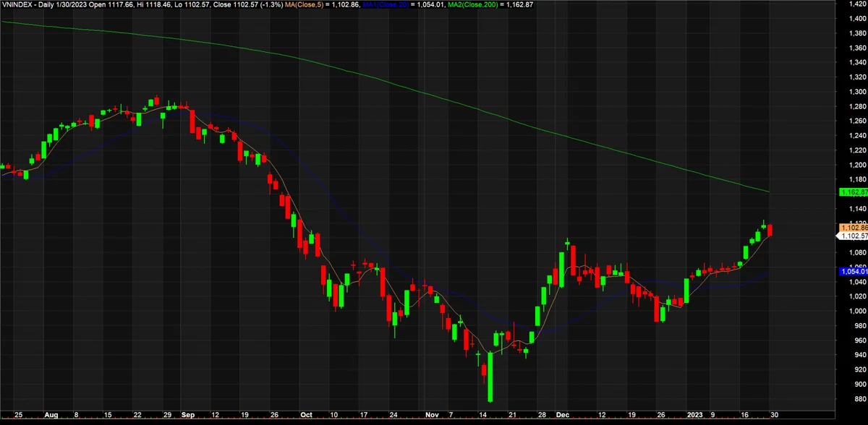Click the 1,200 price axis label
Image resolution: width=868 pixels, height=425 pixels.
(x=856, y=165)
